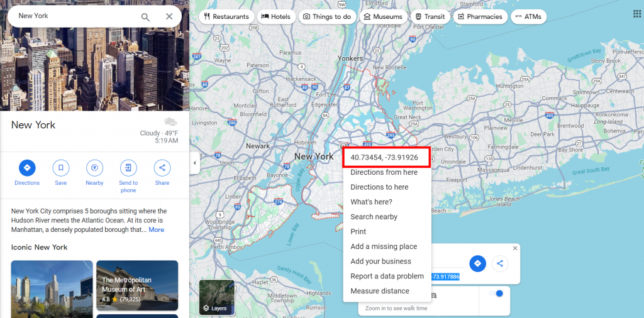This screenshot has width=644, height=318.
Task: Filter map by Restaurants chip
Action: click(226, 17)
